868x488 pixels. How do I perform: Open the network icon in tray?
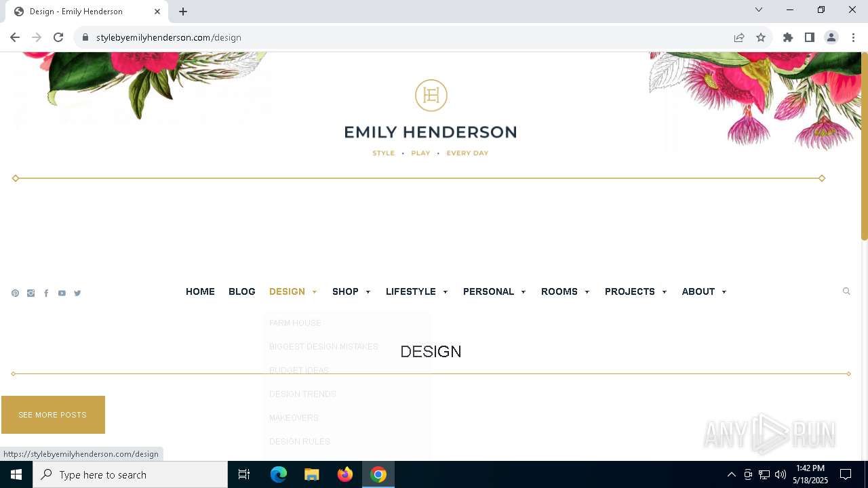point(764,474)
